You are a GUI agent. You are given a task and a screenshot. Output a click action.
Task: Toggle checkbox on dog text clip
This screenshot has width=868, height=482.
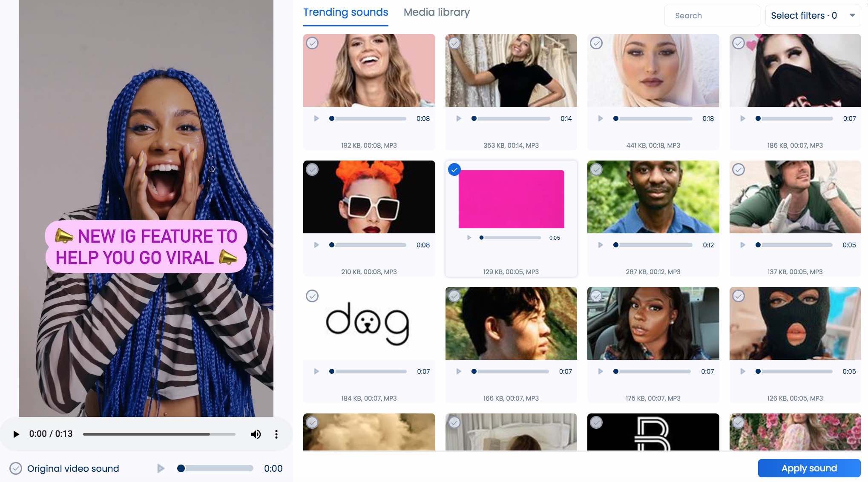click(x=312, y=296)
